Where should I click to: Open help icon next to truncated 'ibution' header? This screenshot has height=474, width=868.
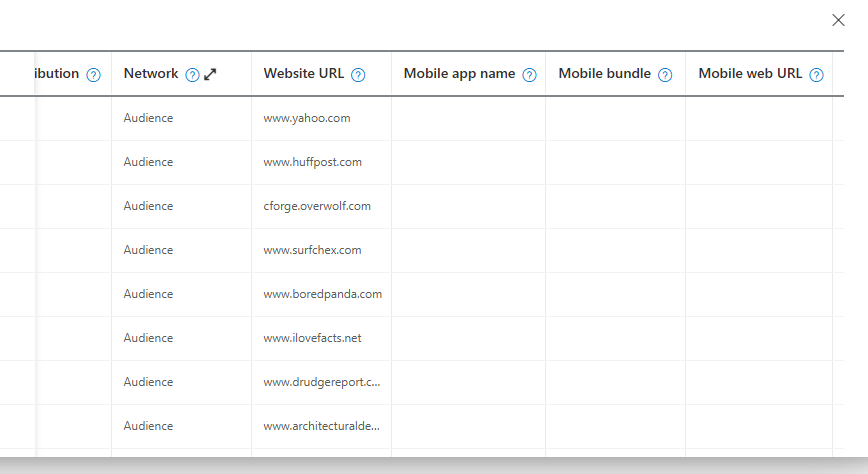[x=94, y=75]
